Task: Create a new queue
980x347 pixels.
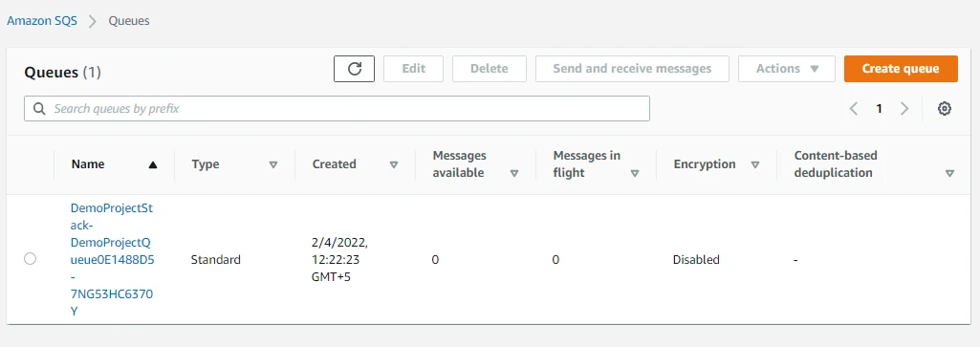Action: [x=901, y=69]
